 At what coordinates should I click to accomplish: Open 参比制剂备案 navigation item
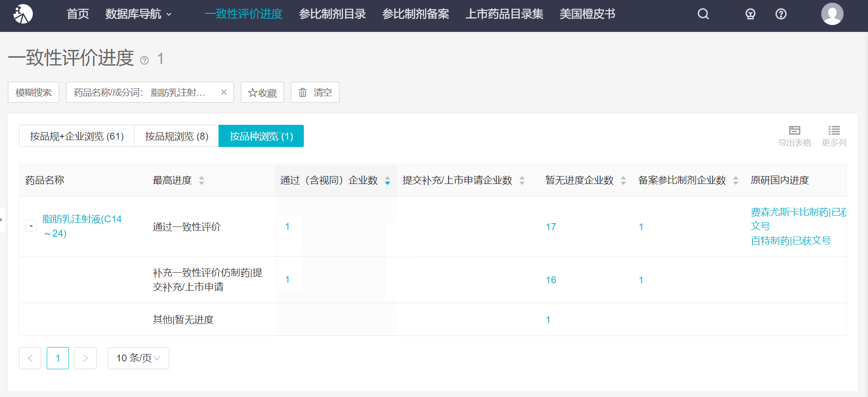[416, 14]
